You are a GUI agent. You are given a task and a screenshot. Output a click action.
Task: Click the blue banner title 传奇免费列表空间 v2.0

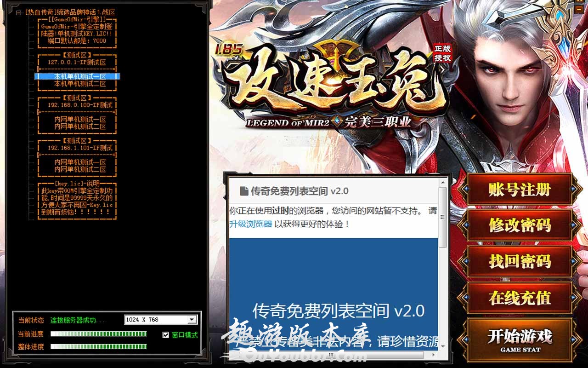tap(338, 311)
